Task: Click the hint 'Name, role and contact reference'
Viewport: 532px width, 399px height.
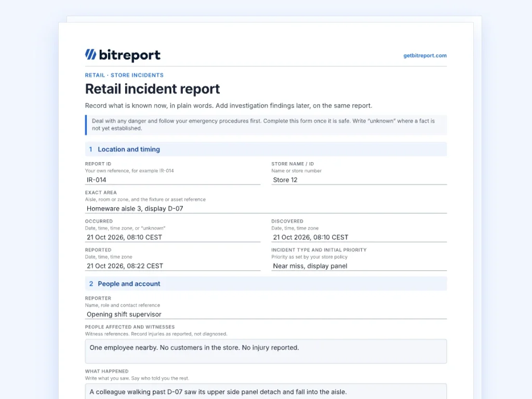Action: pos(123,305)
